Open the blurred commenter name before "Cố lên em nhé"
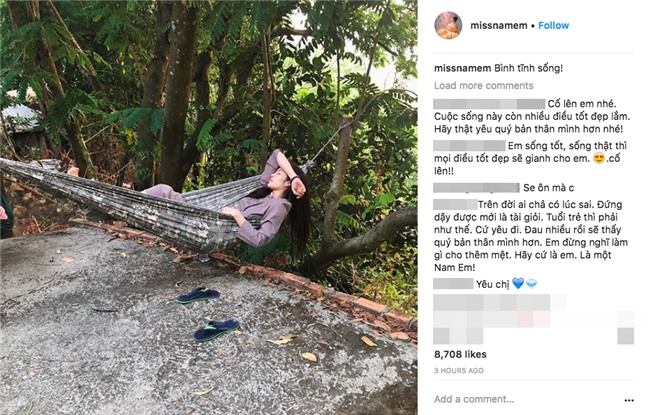This screenshot has height=415, width=650. 490,103
